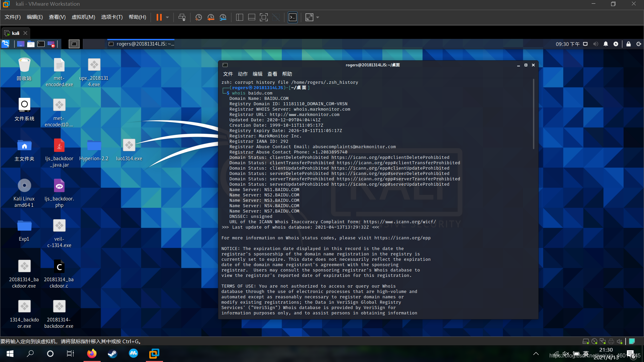Screen dimensions: 644x362
Task: Select the rogers@20181314LJS terminal taskbar button
Action: 141,44
